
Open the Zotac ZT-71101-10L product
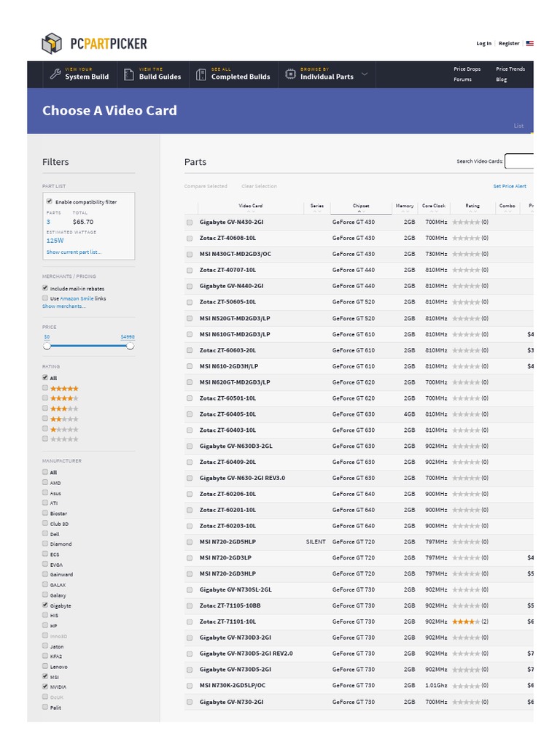click(227, 622)
